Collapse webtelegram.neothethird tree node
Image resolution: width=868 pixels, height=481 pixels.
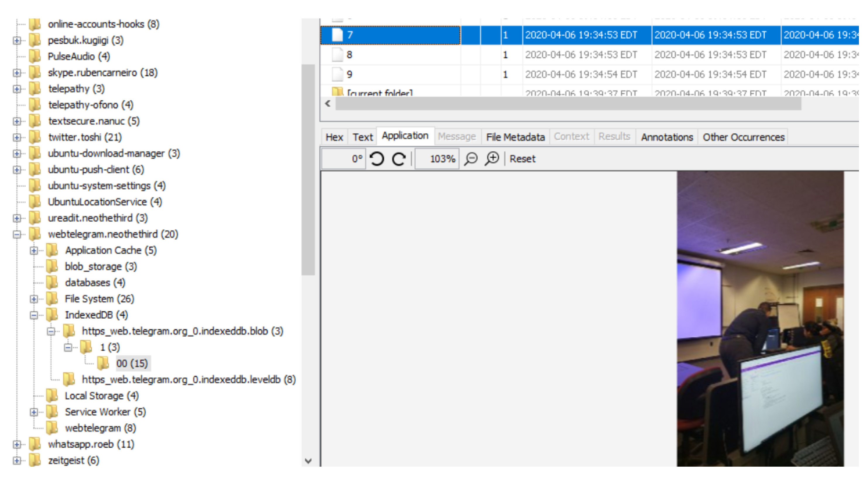tap(17, 235)
